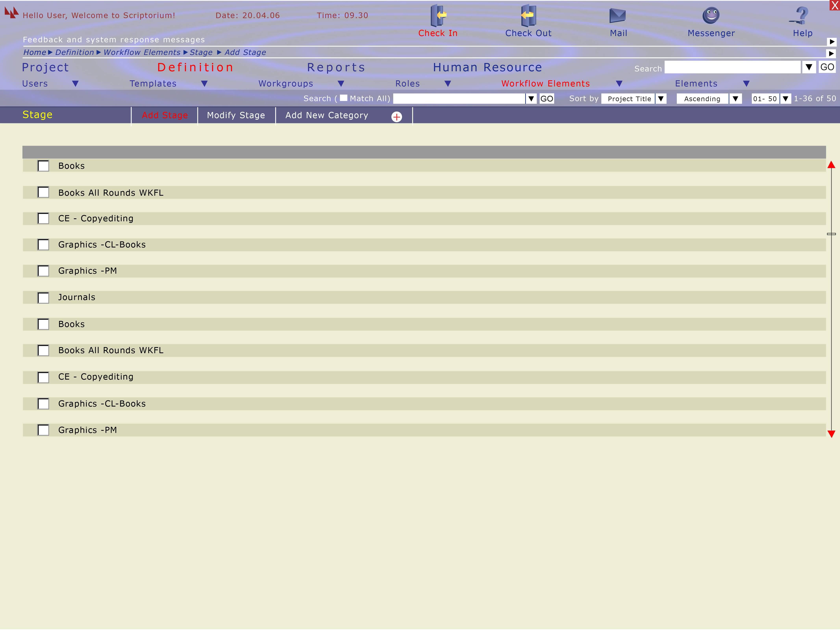Focus the top-right Search field
The height and width of the screenshot is (630, 840).
732,68
